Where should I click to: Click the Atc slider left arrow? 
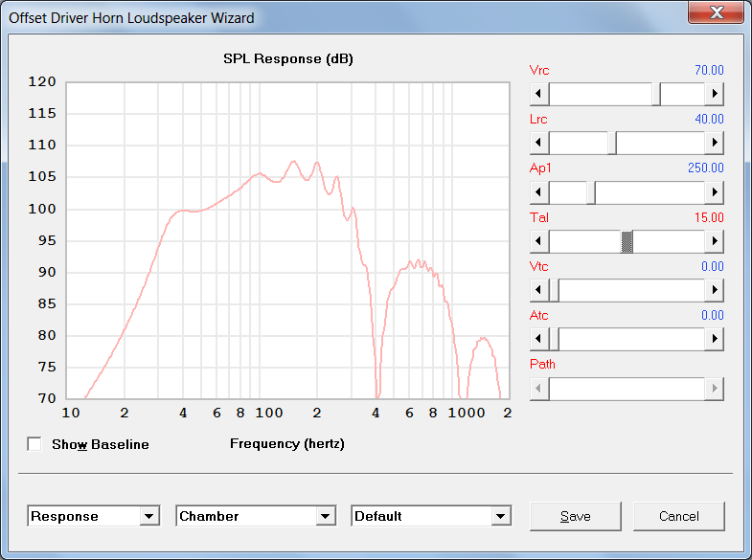(539, 339)
